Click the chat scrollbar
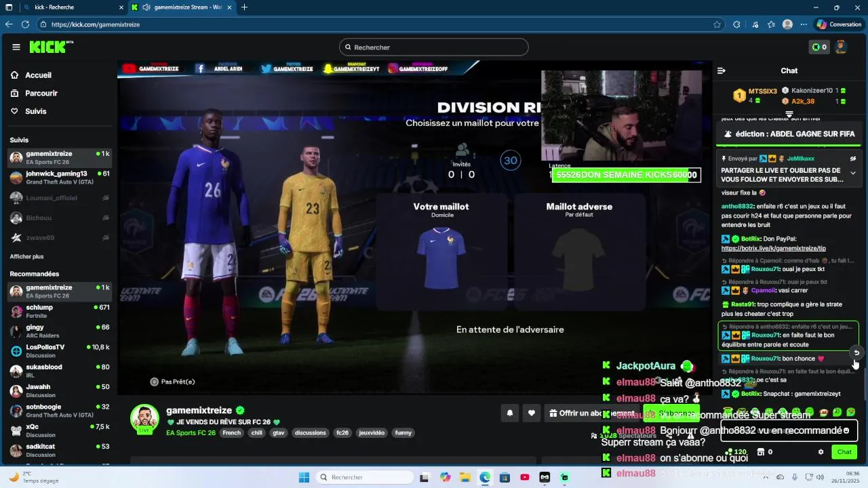This screenshot has width=868, height=488. click(x=865, y=385)
